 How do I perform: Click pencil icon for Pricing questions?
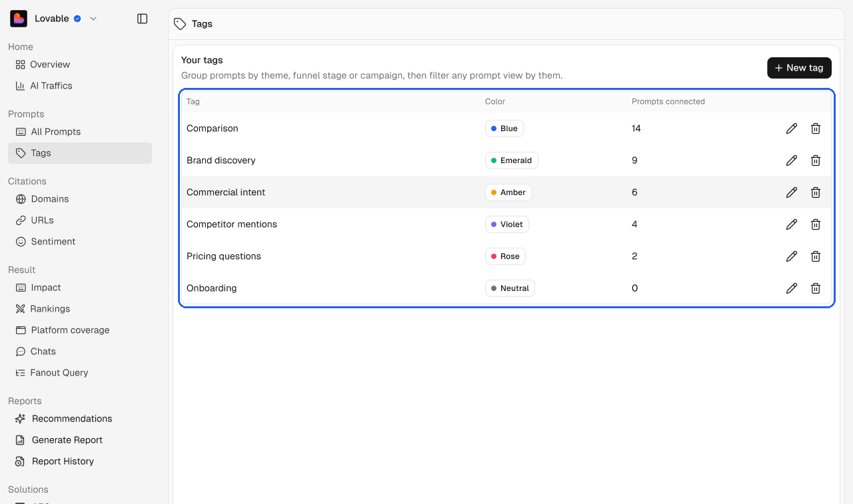(792, 256)
